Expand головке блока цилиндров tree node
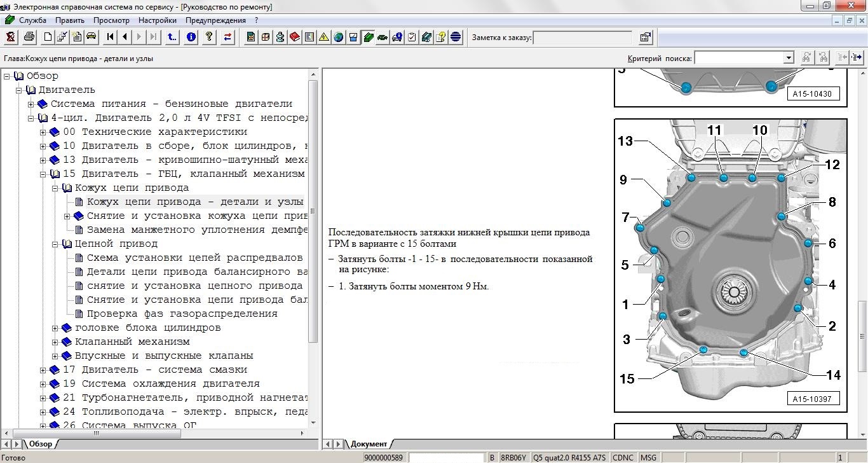This screenshot has height=463, width=868. 55,328
